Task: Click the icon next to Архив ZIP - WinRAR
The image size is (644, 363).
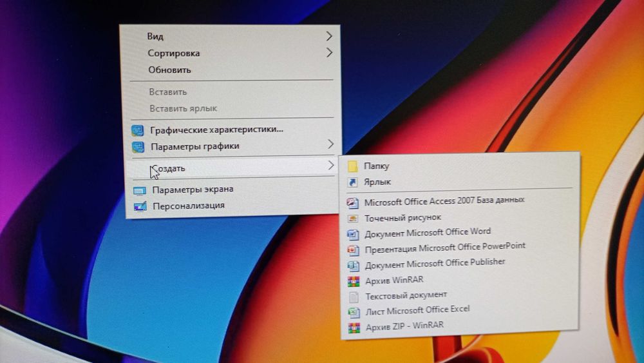Action: point(354,328)
